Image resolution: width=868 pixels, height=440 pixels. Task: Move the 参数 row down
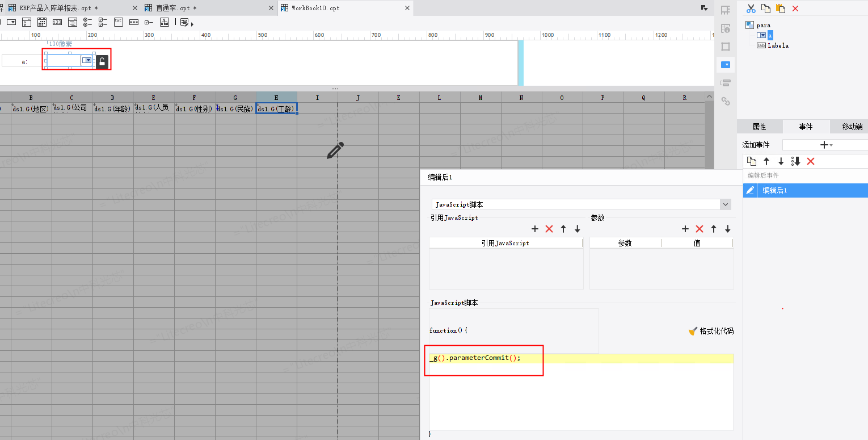click(x=727, y=229)
